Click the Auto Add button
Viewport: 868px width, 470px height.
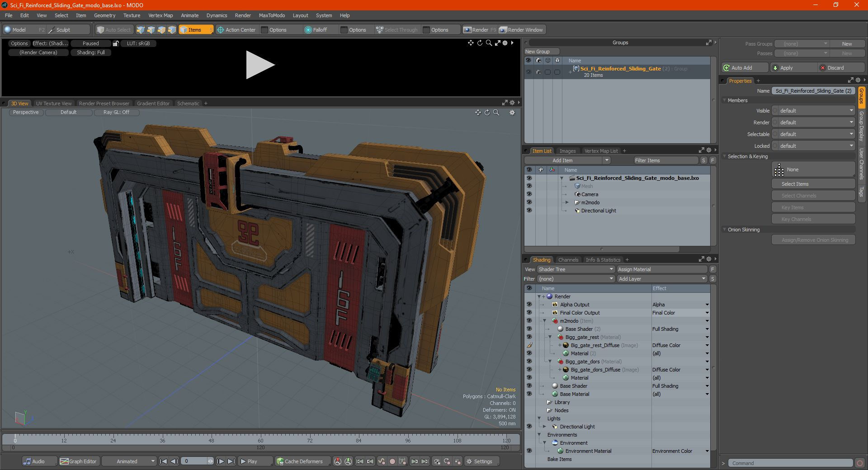745,68
